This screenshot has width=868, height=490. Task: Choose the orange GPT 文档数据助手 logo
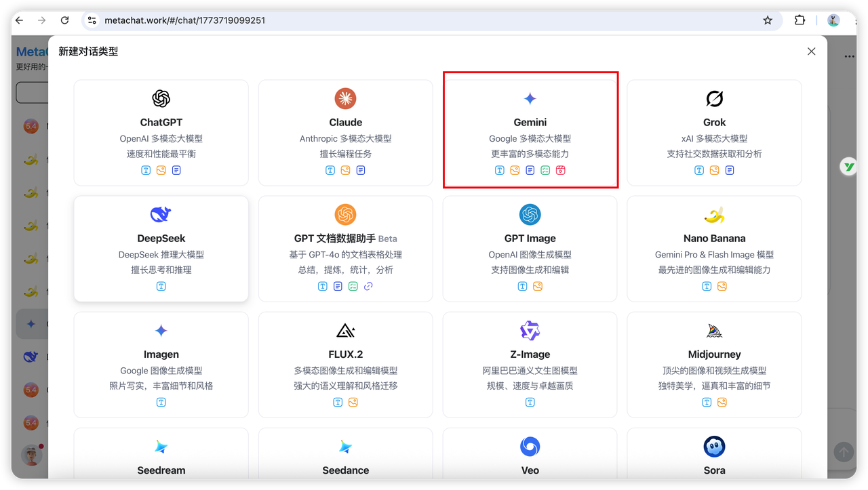pos(346,215)
